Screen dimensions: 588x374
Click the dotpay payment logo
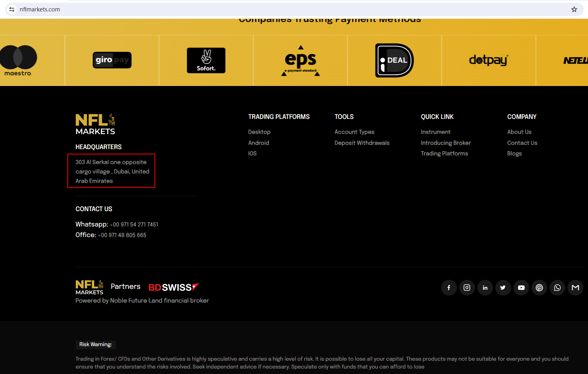coord(489,60)
